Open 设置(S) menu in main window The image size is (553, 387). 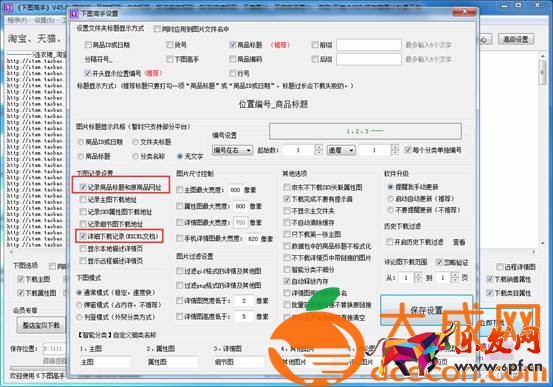[x=44, y=20]
